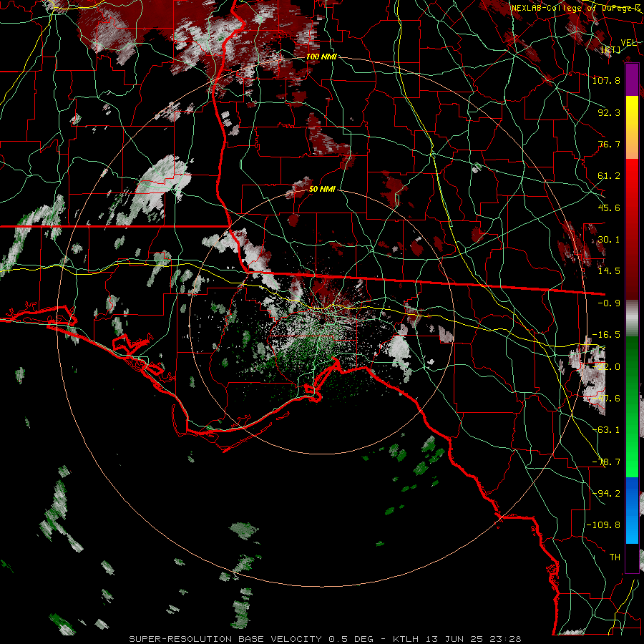Click the 100 NMI range ring label
This screenshot has width=644, height=644.
coord(321,57)
